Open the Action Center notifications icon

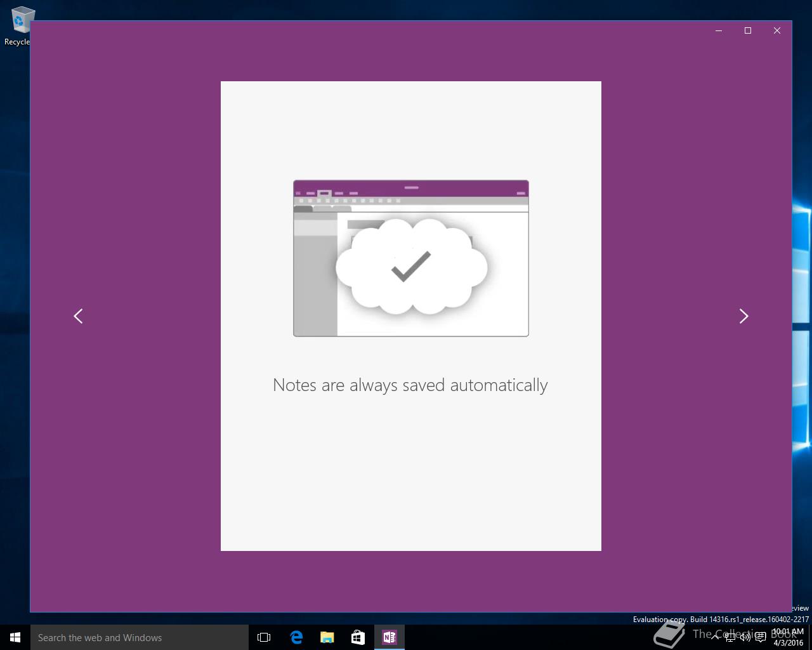coord(761,637)
